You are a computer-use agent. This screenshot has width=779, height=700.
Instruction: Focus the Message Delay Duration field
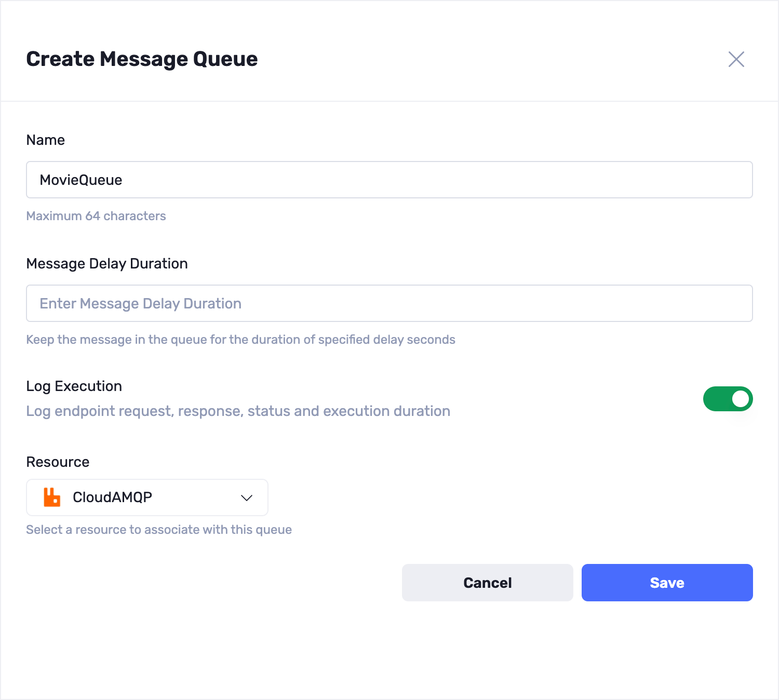389,303
